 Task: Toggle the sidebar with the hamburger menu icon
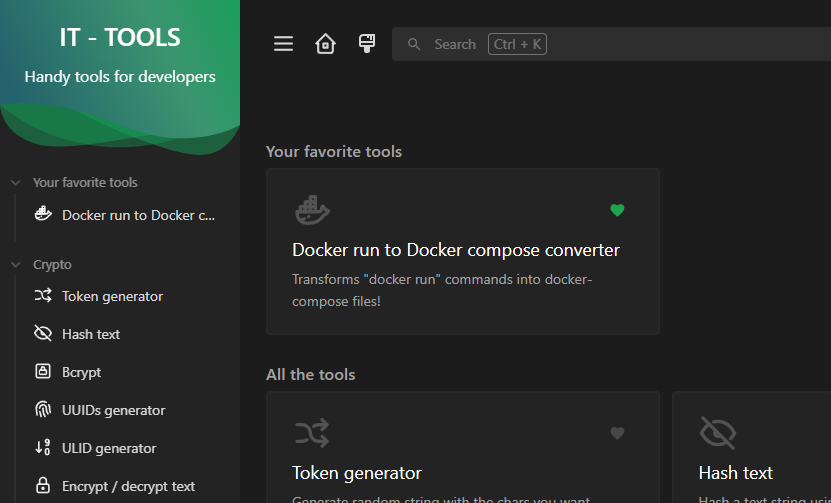coord(284,44)
